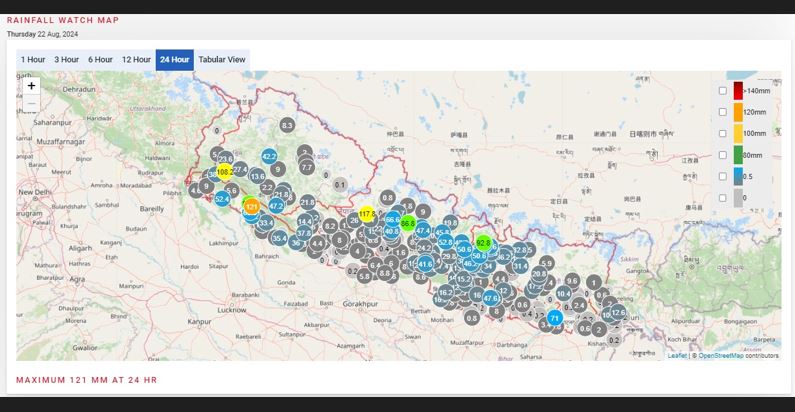
Task: Select the orange 121 rainfall marker
Action: (x=251, y=206)
